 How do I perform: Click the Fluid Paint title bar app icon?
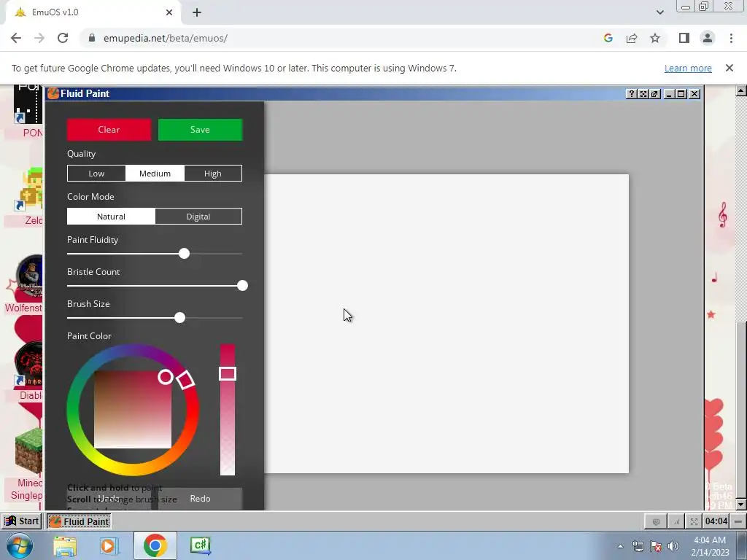pyautogui.click(x=53, y=93)
